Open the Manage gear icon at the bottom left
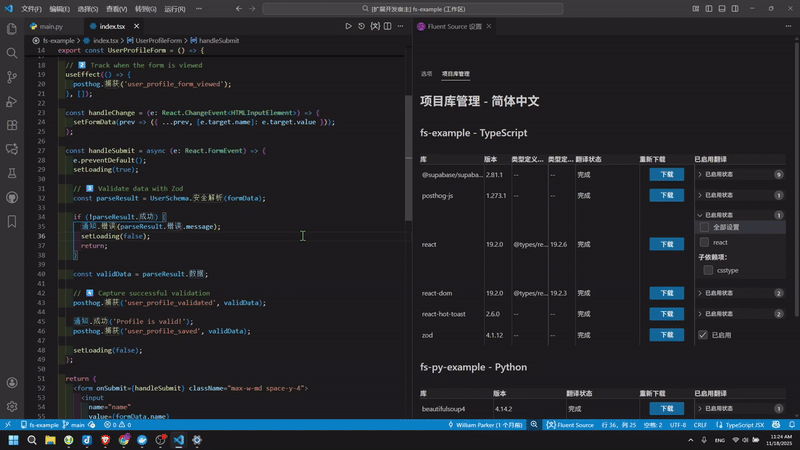Image resolution: width=800 pixels, height=450 pixels. click(12, 407)
